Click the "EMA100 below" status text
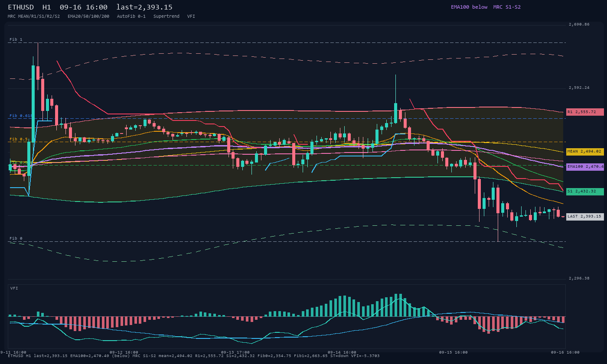 [x=469, y=7]
